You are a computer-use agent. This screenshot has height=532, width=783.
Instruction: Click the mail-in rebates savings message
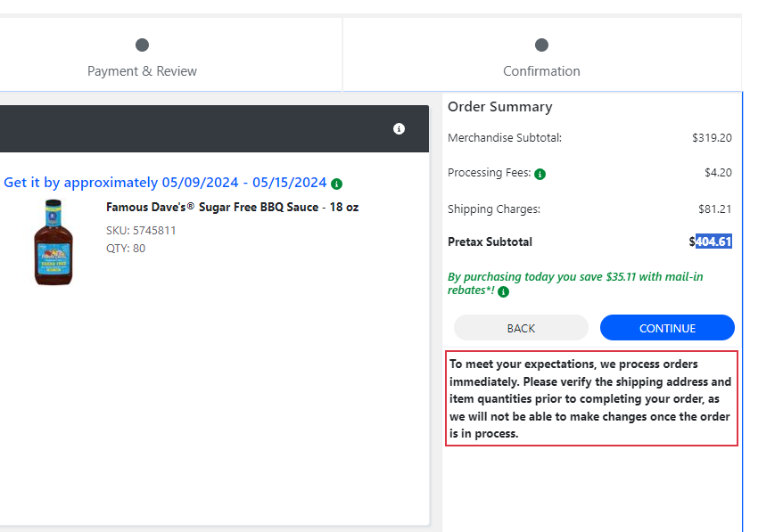(575, 283)
